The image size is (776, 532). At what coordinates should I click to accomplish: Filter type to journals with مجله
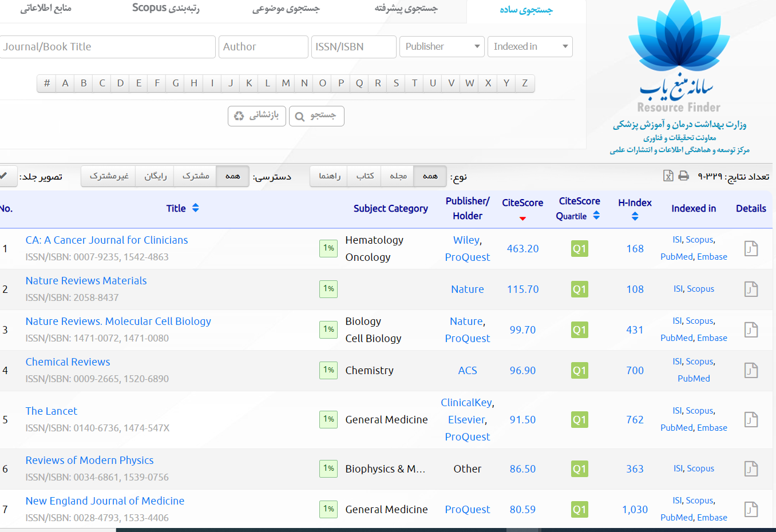(x=398, y=176)
